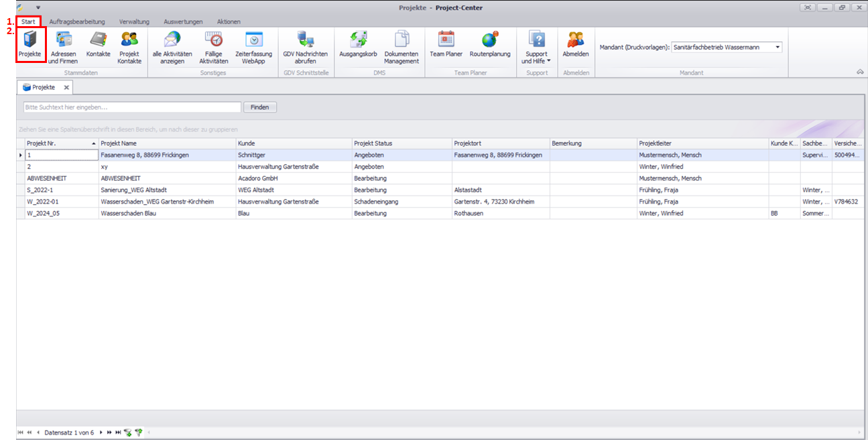Image resolution: width=868 pixels, height=440 pixels.
Task: Open the Mandant (Druckvorlagen) combo box
Action: [727, 48]
